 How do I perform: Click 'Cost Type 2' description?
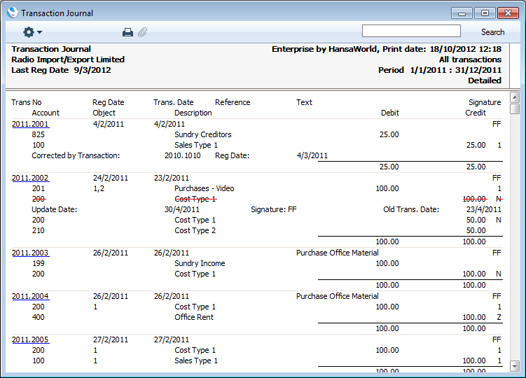click(195, 230)
